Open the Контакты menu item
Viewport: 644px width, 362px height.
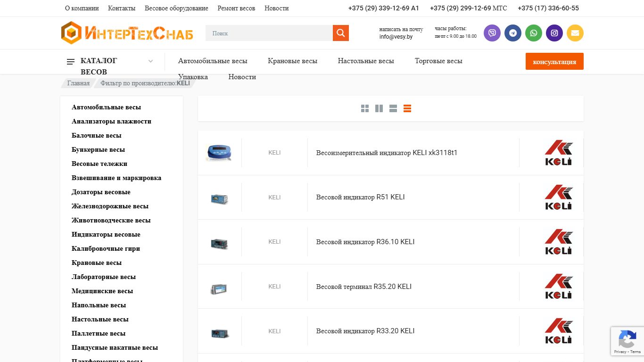click(x=122, y=8)
